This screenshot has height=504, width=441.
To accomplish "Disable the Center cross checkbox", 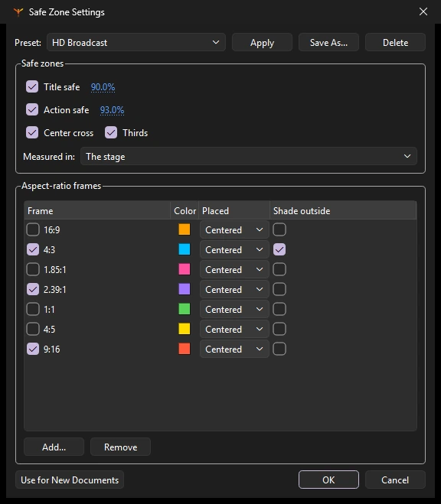I will coord(32,132).
